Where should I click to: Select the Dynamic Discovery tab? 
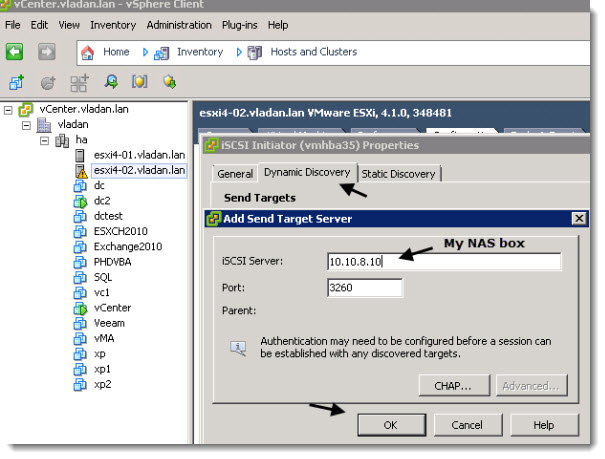[x=308, y=172]
